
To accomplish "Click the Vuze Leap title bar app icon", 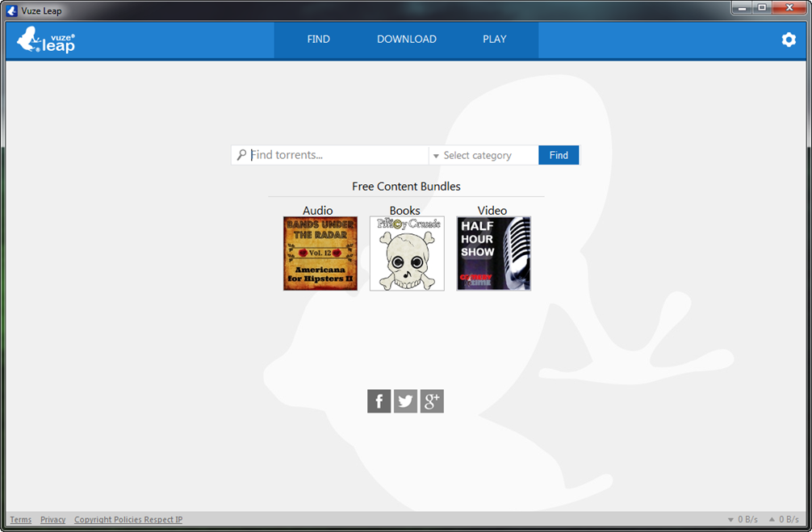I will click(12, 10).
